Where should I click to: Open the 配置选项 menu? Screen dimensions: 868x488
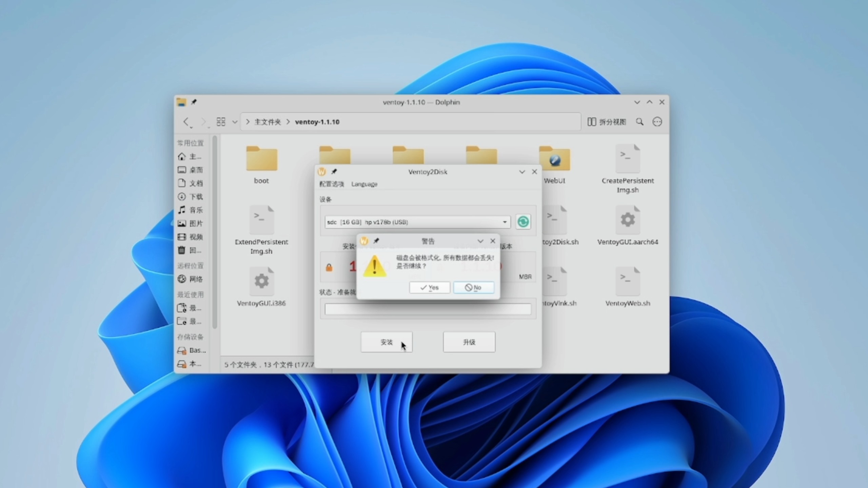click(331, 184)
